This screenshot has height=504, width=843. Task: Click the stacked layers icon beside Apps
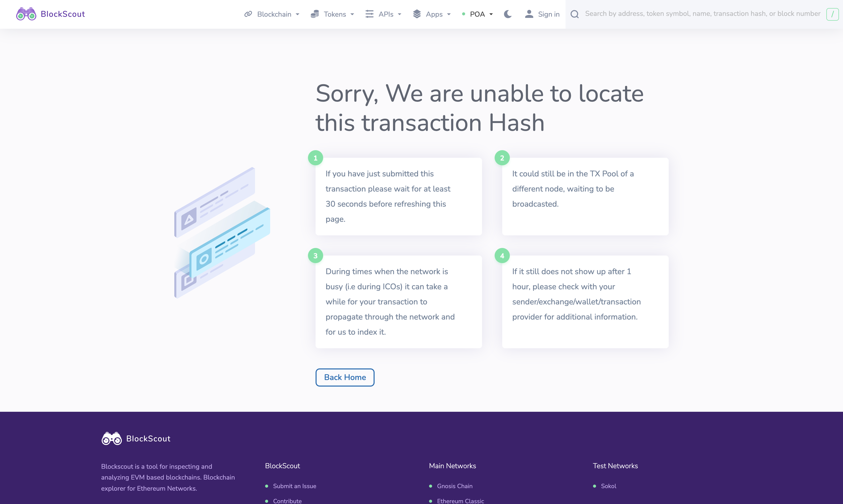417,14
